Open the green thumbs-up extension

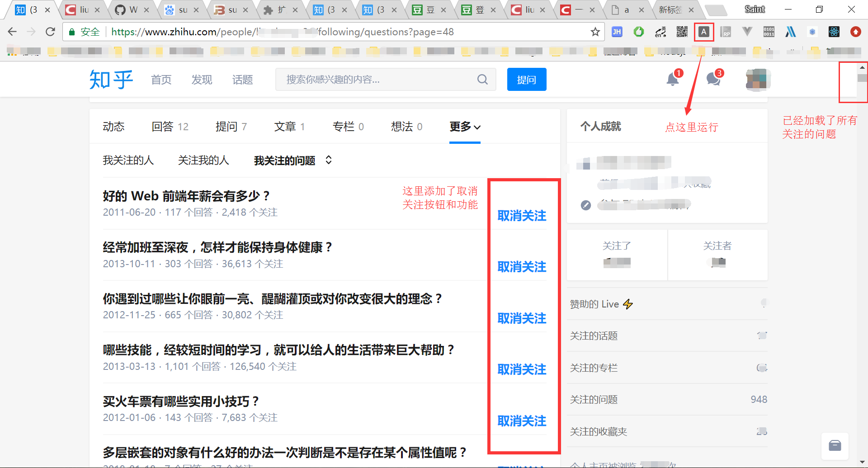click(x=638, y=32)
